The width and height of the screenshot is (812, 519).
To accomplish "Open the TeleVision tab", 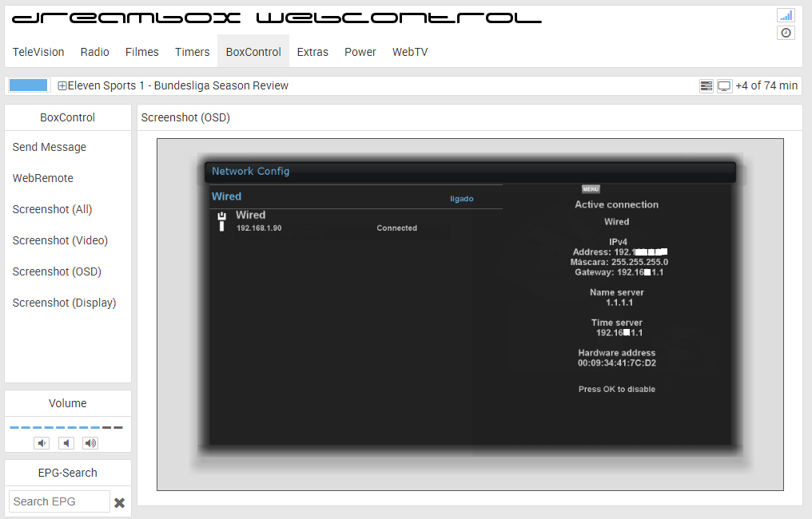I will pos(38,52).
